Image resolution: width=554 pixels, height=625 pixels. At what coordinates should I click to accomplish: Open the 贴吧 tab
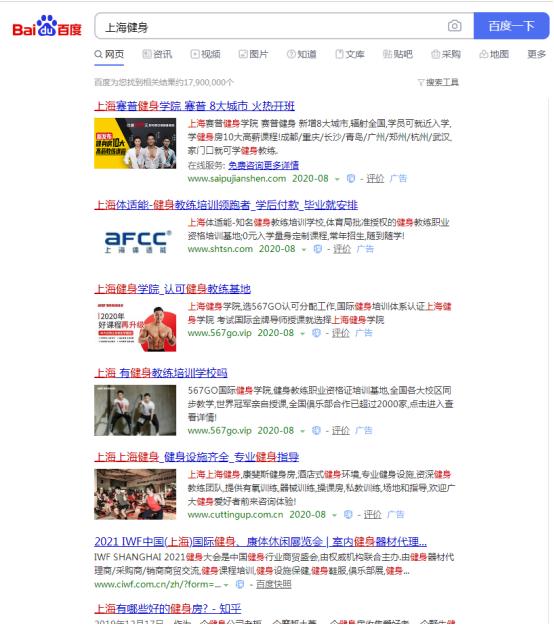click(x=397, y=54)
